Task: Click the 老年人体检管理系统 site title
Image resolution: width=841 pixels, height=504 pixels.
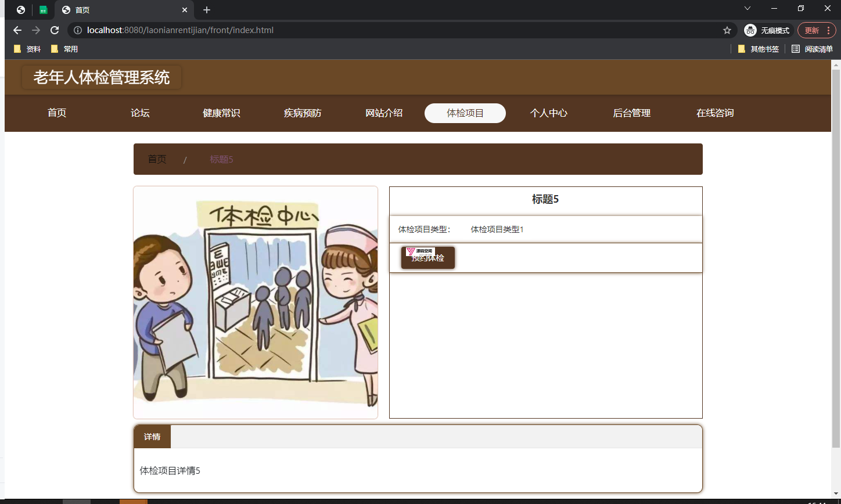Action: [102, 77]
